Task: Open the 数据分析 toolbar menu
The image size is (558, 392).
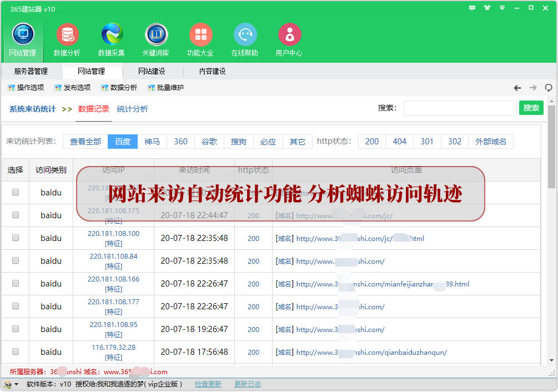Action: pos(119,88)
